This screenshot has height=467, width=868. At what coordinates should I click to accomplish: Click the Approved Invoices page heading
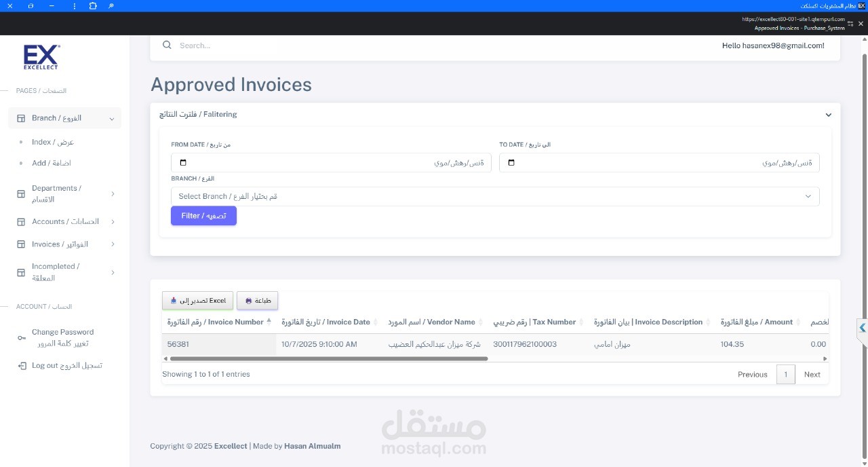[231, 85]
